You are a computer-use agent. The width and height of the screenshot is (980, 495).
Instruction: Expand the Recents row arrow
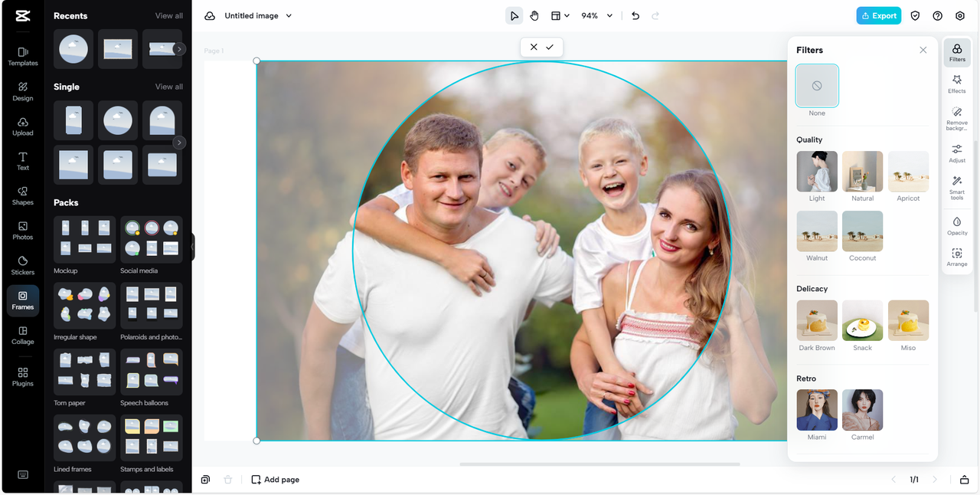coord(179,49)
